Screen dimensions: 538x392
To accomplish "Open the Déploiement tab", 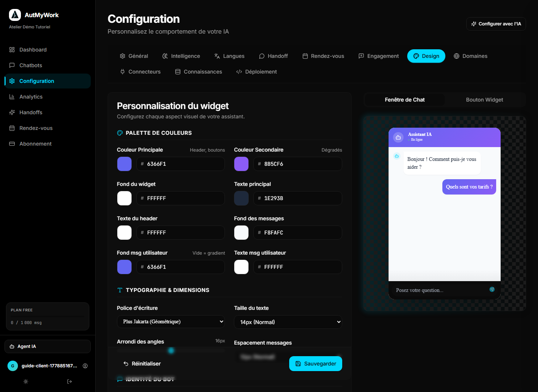I will tap(257, 72).
